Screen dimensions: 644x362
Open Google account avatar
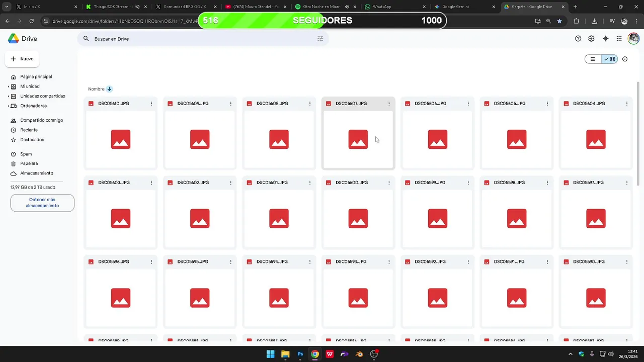[633, 39]
